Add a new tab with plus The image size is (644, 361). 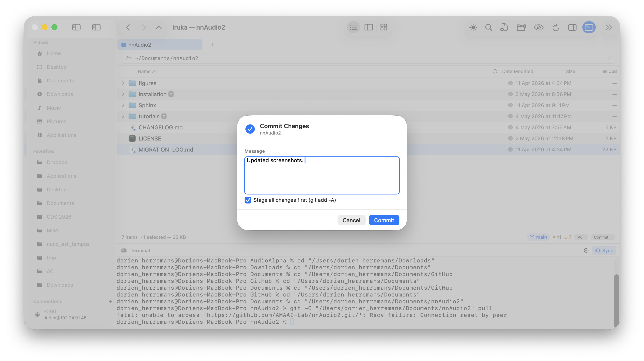(213, 45)
